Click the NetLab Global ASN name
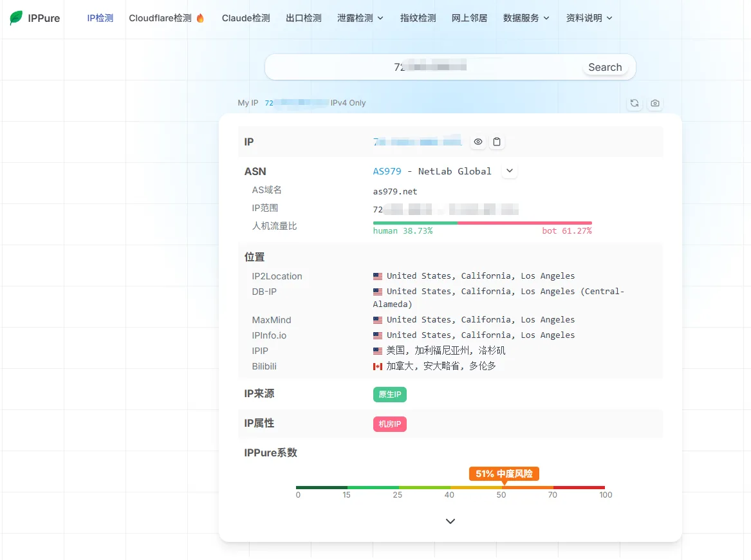 pos(454,171)
